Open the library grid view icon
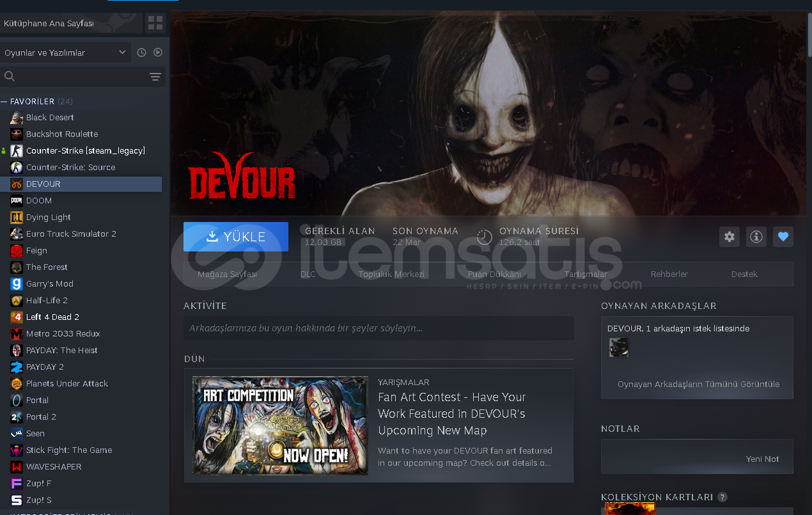This screenshot has width=812, height=515. tap(155, 23)
